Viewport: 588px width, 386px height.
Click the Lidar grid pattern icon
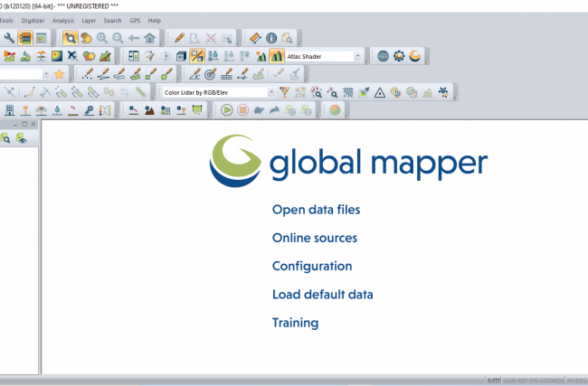coord(348,92)
